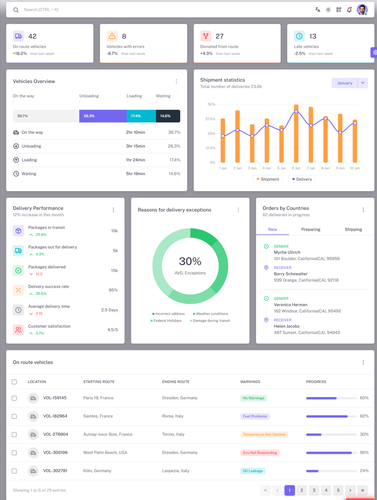Click the Waiting dark bar segment
Viewport: 377px width, 500px height.
(x=168, y=116)
